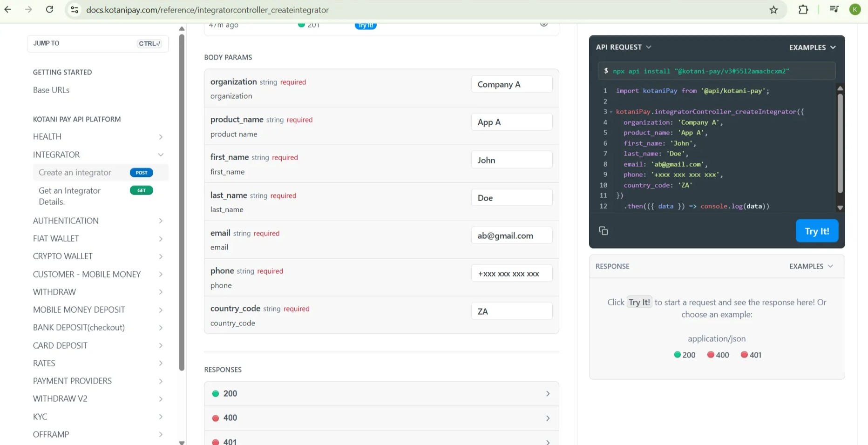This screenshot has height=445, width=868.
Task: Open the JUMP TO search box
Action: [x=97, y=43]
